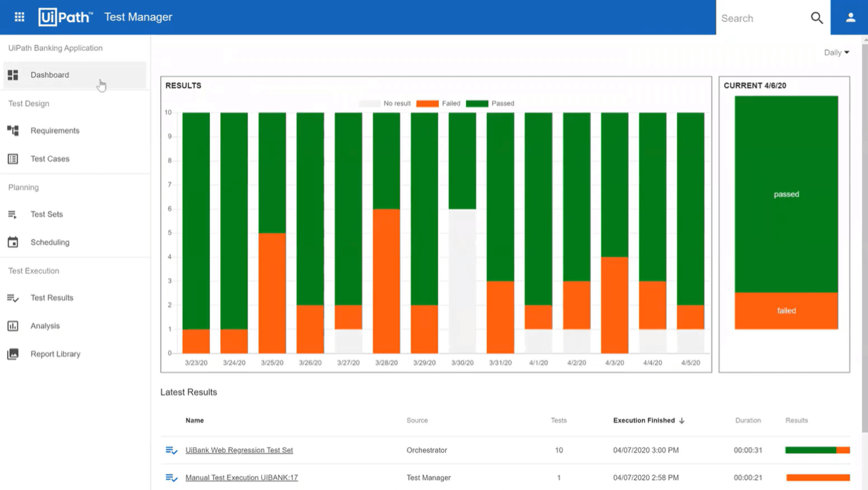Screen dimensions: 868x490
Task: Click the Dashboard sidebar icon
Action: click(13, 75)
